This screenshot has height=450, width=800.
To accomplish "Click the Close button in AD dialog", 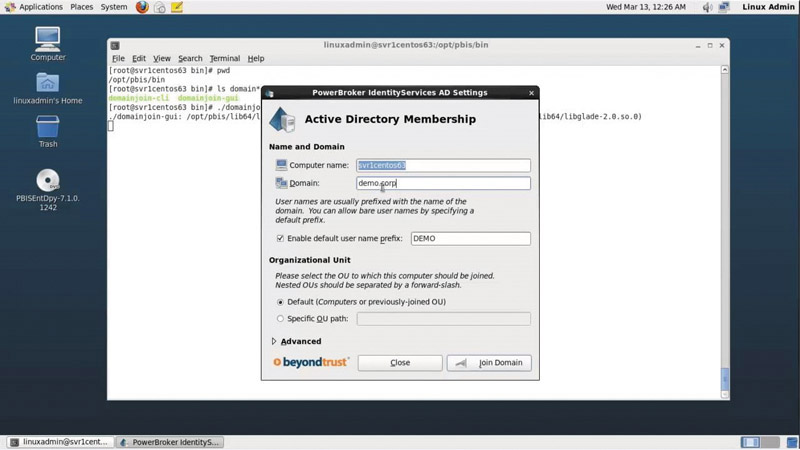I will (400, 363).
